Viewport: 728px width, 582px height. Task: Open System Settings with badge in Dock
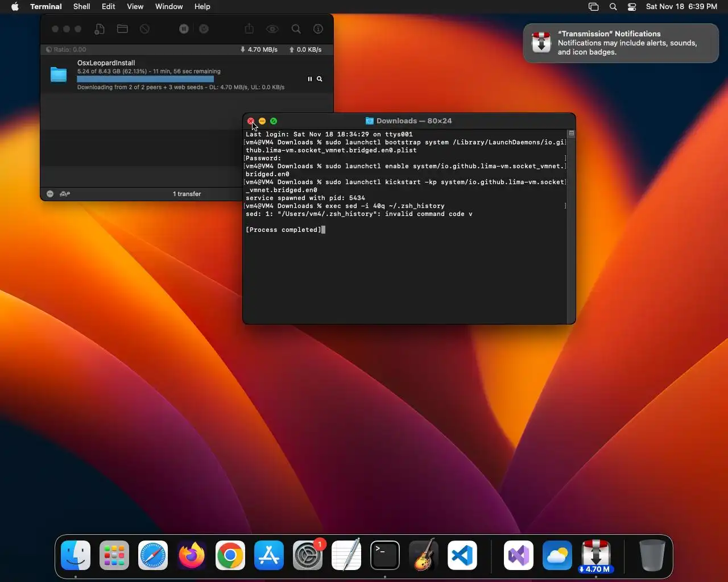[308, 555]
